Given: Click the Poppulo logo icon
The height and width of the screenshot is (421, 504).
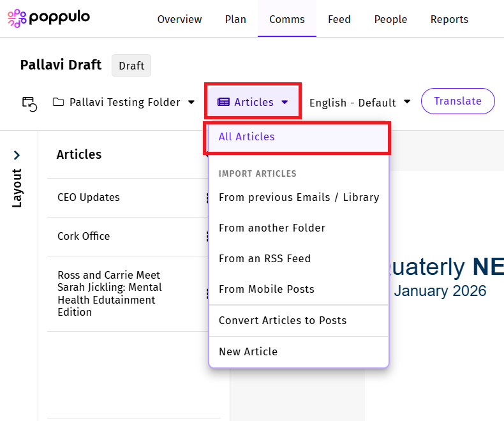Looking at the screenshot, I should tap(17, 18).
